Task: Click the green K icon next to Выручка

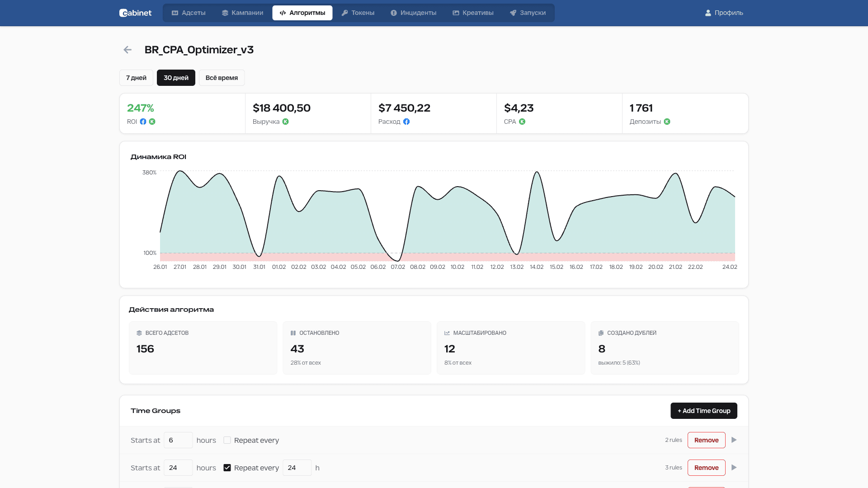Action: pos(285,122)
